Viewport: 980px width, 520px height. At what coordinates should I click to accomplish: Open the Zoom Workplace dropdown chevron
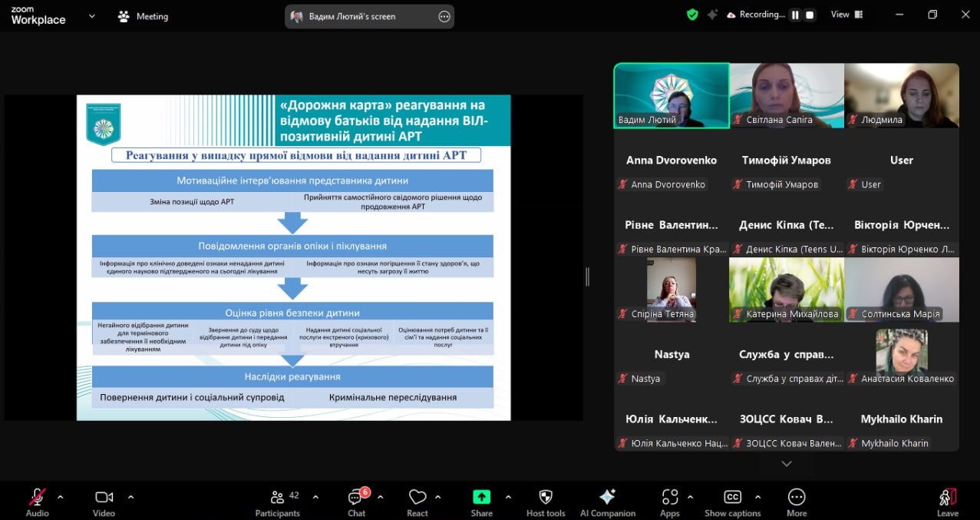pyautogui.click(x=92, y=15)
